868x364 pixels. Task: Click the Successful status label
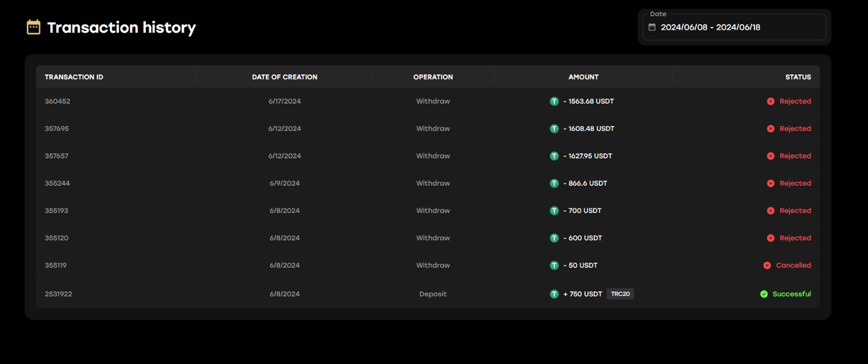(792, 294)
